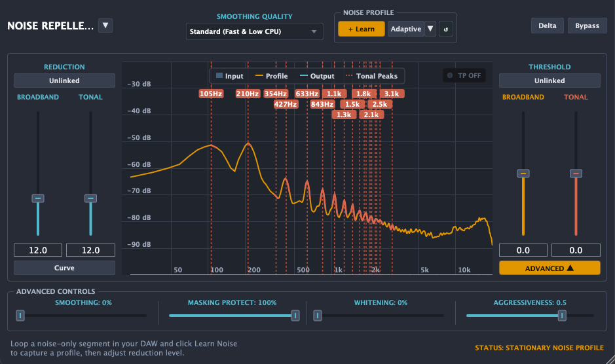Open the Smoothing Quality dropdown
Viewport: 615px width, 364px height.
click(x=254, y=31)
